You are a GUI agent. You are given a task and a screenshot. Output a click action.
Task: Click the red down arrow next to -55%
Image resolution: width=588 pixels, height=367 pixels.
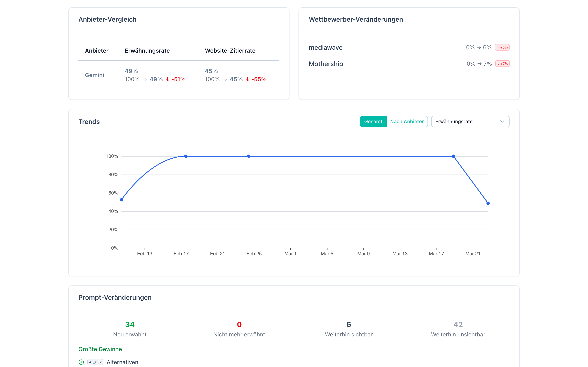click(247, 79)
